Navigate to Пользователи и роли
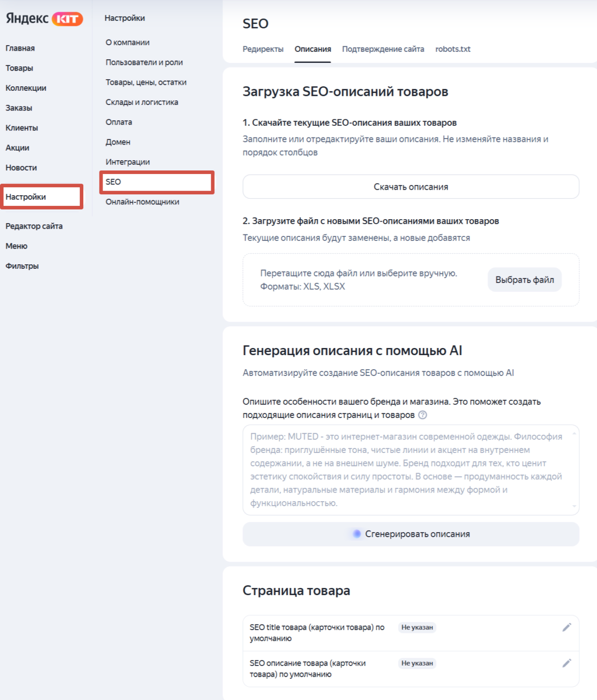The image size is (597, 700). (x=144, y=62)
